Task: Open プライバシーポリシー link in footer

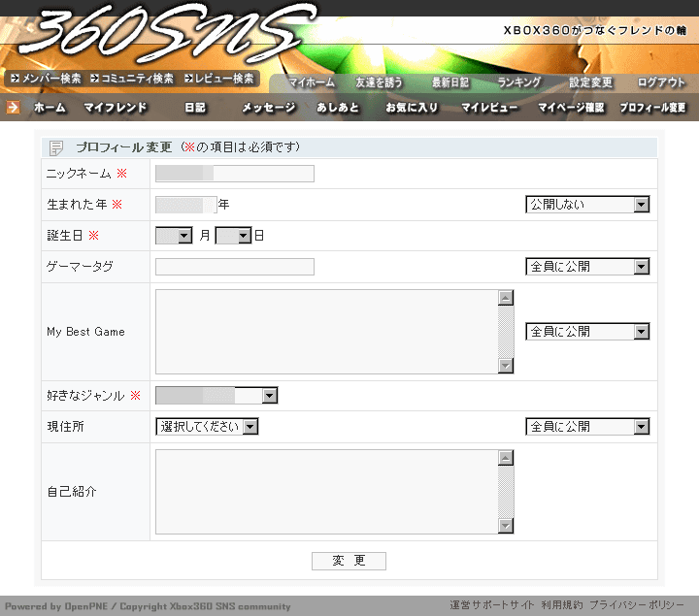Action: [636, 605]
